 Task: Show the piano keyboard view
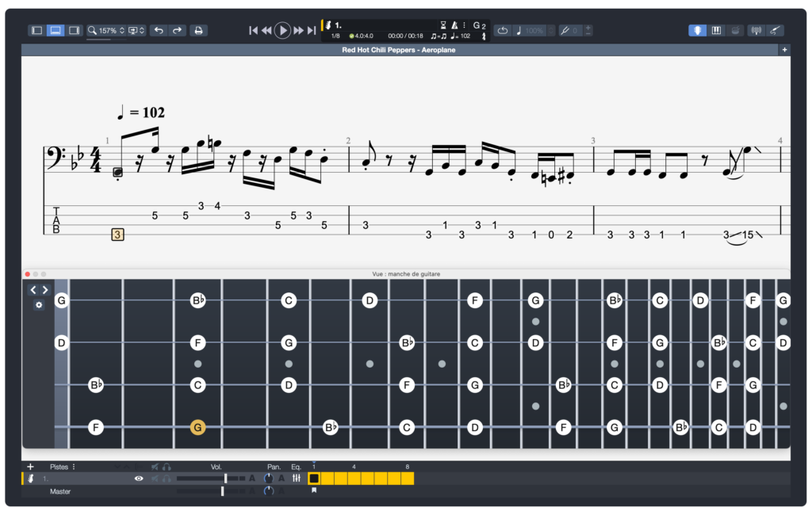[x=716, y=31]
